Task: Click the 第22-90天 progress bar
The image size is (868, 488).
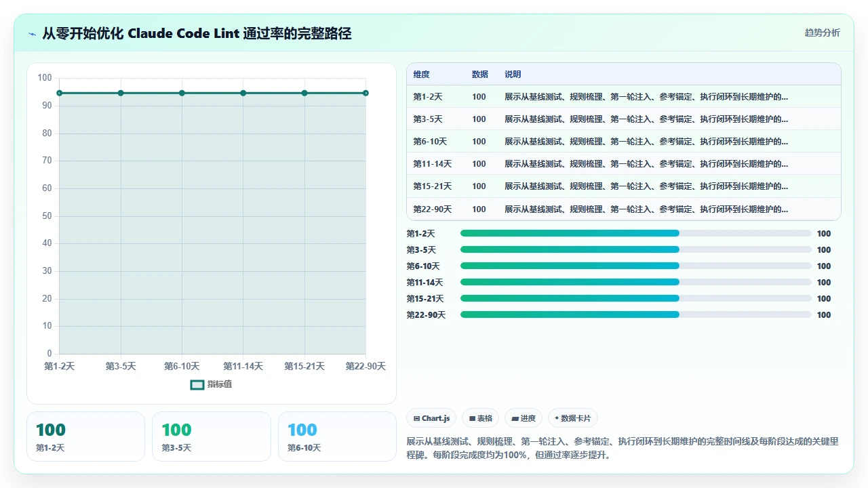Action: click(x=635, y=314)
